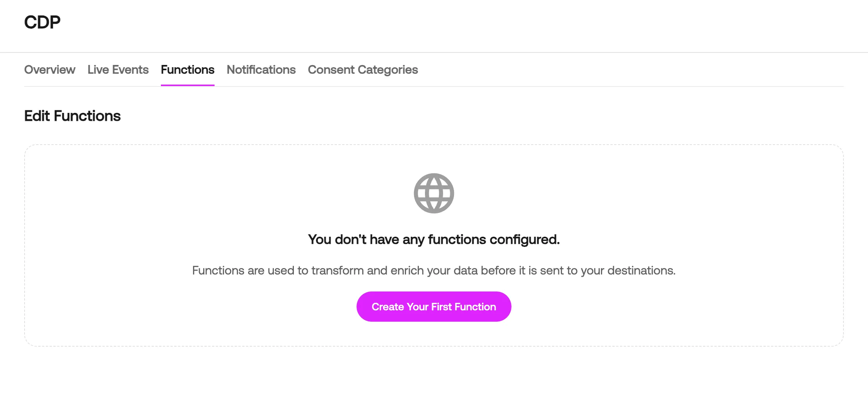The height and width of the screenshot is (404, 868).
Task: Click the Edit Functions heading
Action: [72, 116]
